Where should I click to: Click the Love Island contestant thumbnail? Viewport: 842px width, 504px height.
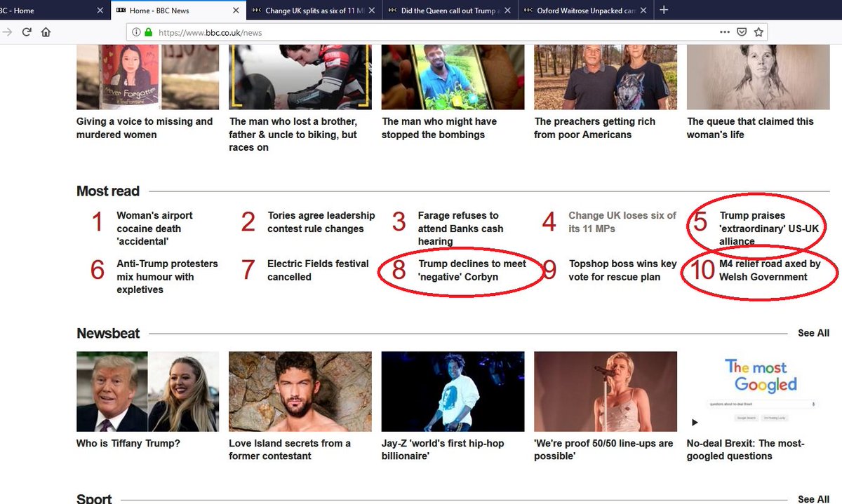300,391
